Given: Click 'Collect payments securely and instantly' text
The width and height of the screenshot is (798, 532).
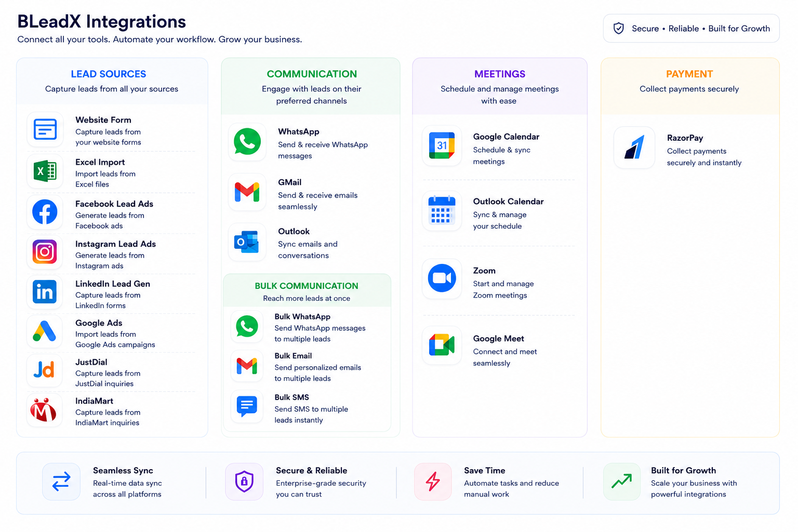Looking at the screenshot, I should pyautogui.click(x=704, y=157).
